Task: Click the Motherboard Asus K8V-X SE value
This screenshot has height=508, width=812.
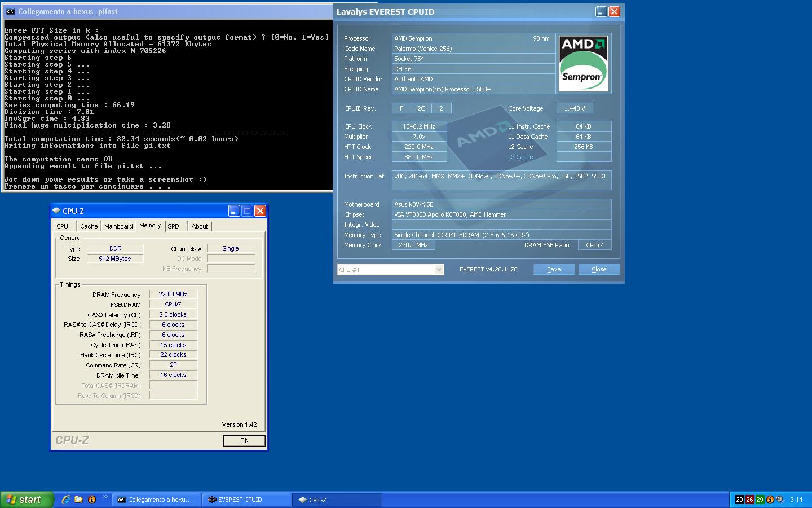Action: pyautogui.click(x=501, y=204)
